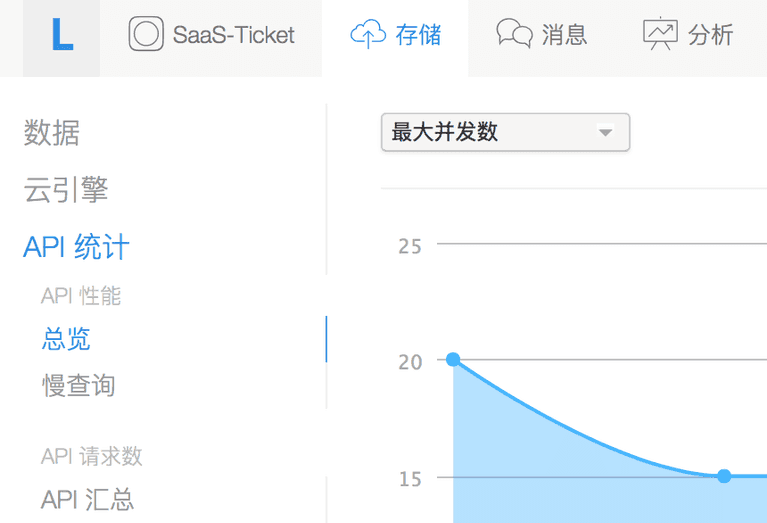767x523 pixels.
Task: Open the 总览 overview page
Action: 66,339
